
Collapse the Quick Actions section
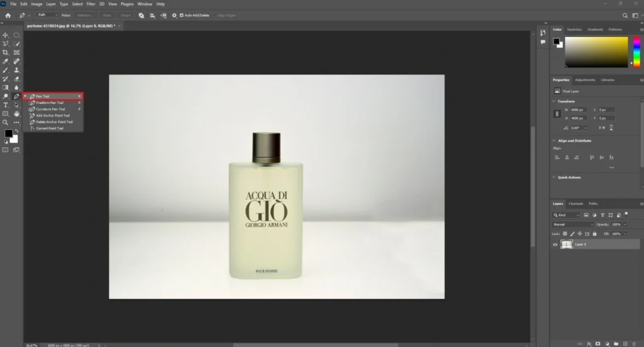pyautogui.click(x=553, y=178)
